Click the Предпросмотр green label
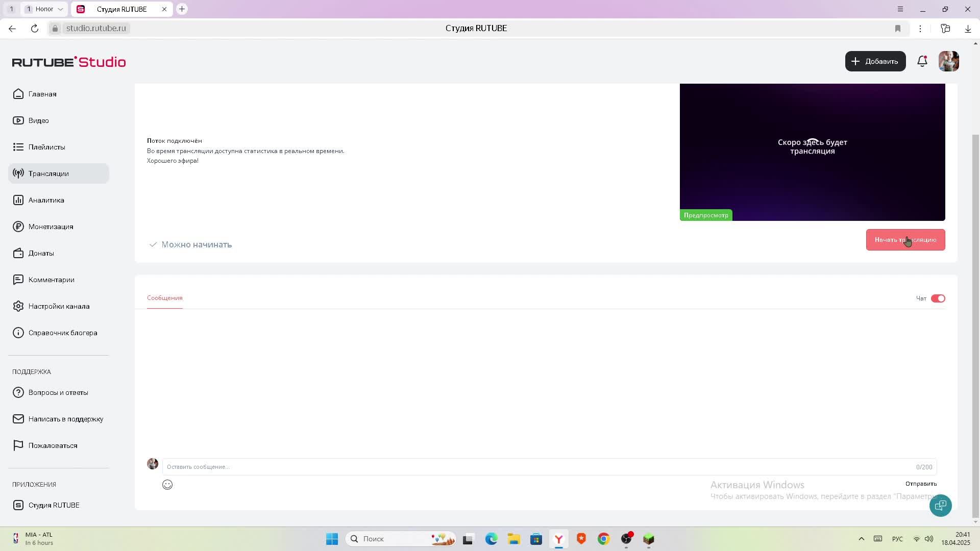Image resolution: width=980 pixels, height=551 pixels. [x=706, y=215]
